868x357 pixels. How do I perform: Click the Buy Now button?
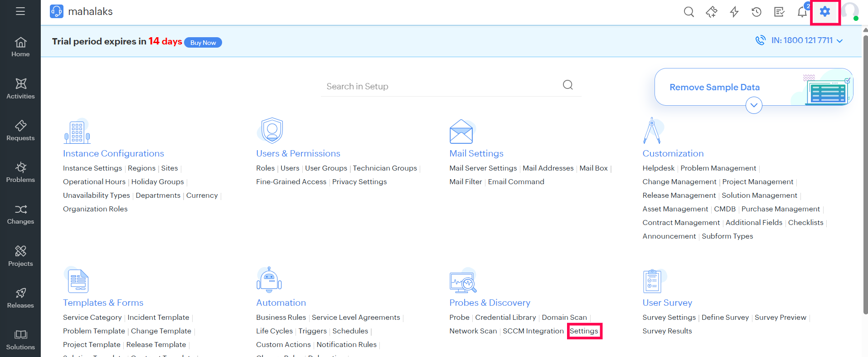(x=203, y=43)
